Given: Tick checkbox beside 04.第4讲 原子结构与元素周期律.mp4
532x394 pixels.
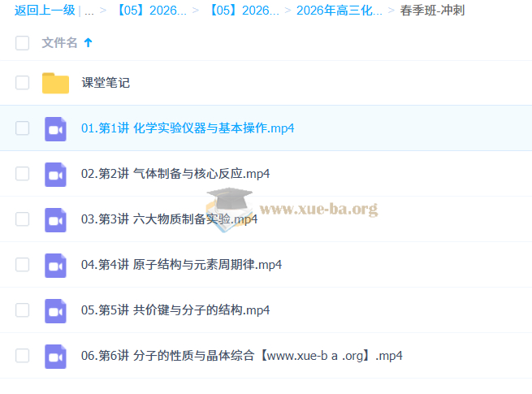Looking at the screenshot, I should (x=23, y=265).
